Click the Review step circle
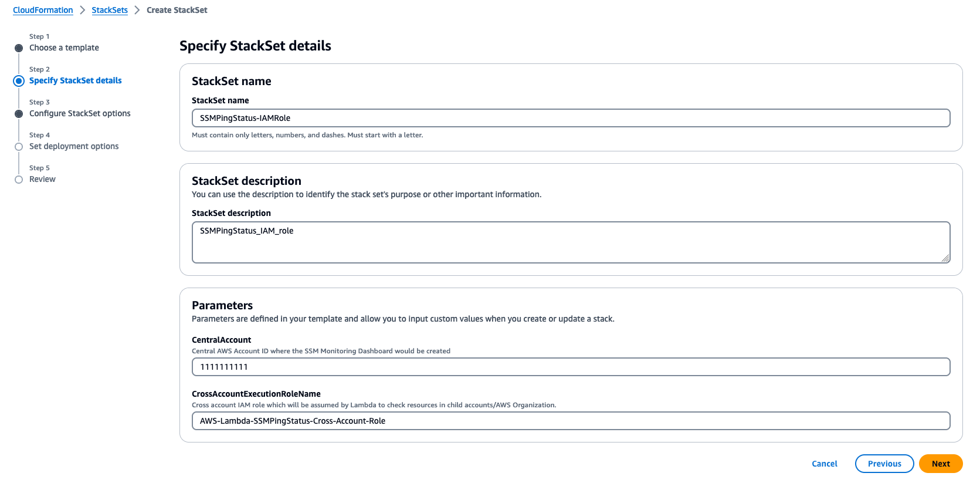The height and width of the screenshot is (483, 980). coord(18,179)
